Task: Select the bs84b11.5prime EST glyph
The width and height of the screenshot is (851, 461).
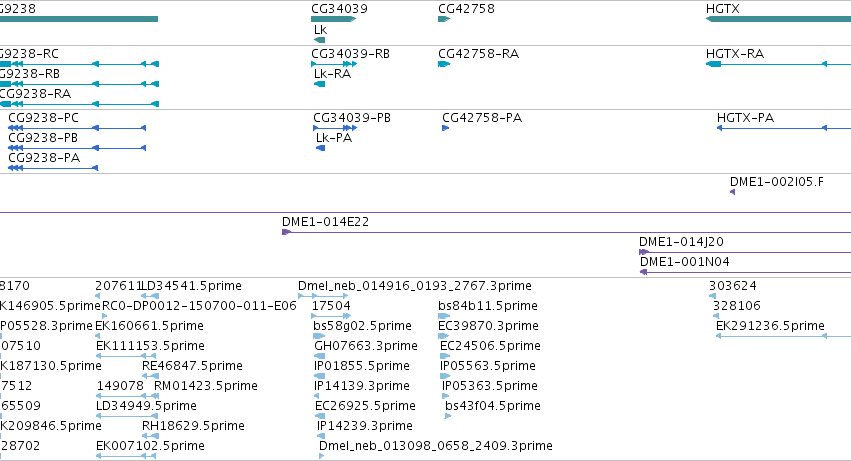Action: [444, 316]
